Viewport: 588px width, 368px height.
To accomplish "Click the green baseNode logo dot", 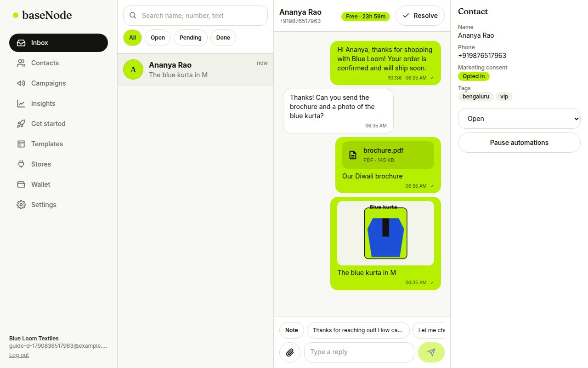I will 16,15.
